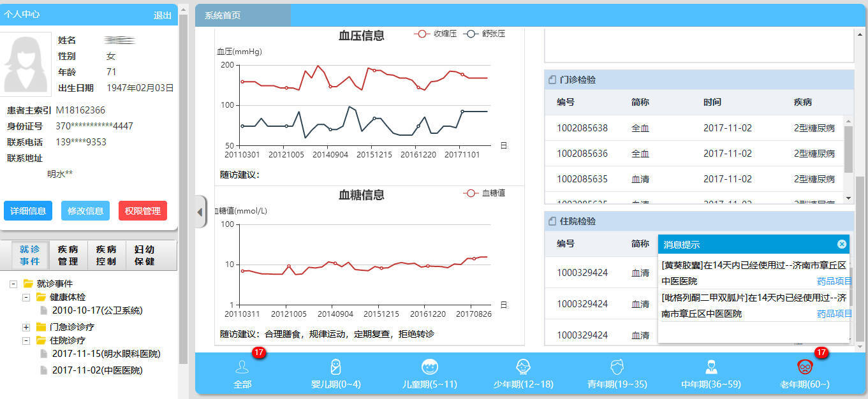Toggle 舒张压 series in blood pressure legend
This screenshot has width=868, height=399.
tap(484, 34)
